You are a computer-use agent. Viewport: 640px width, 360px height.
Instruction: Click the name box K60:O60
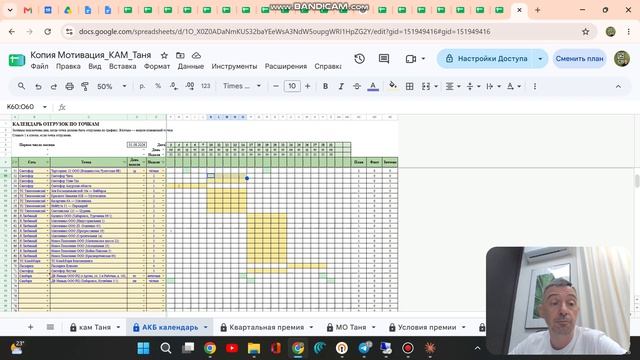coord(20,107)
